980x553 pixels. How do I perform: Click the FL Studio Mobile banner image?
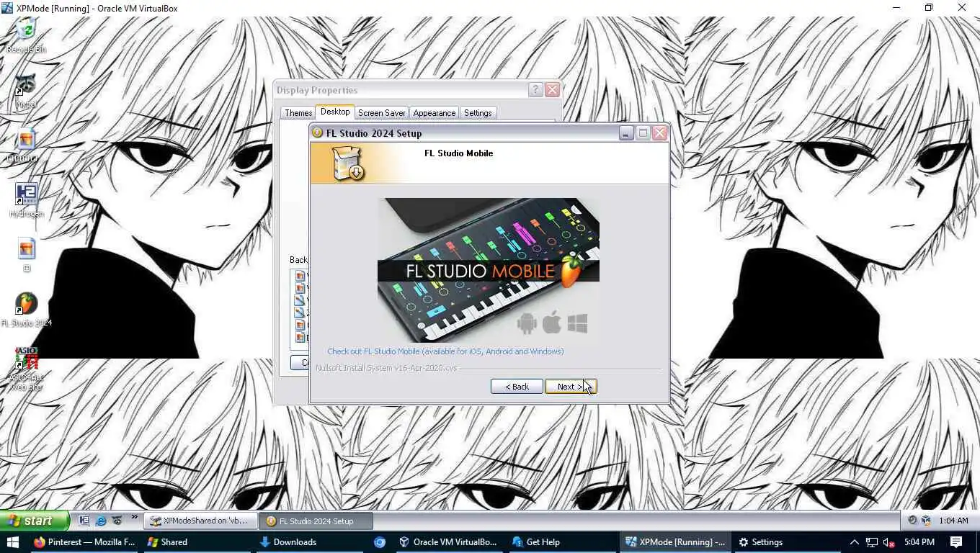489,270
